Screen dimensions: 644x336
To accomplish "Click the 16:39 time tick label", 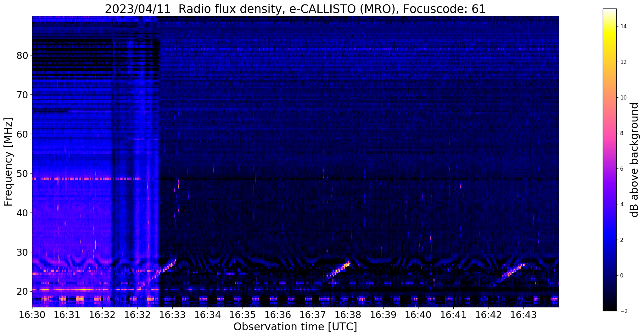I will click(383, 315).
